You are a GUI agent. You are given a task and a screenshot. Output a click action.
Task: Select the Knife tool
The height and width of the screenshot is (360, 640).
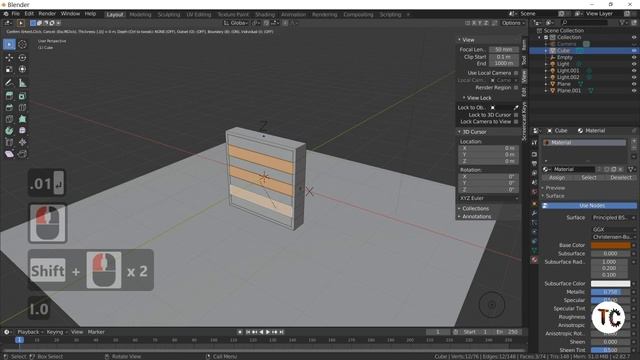[x=9, y=119]
